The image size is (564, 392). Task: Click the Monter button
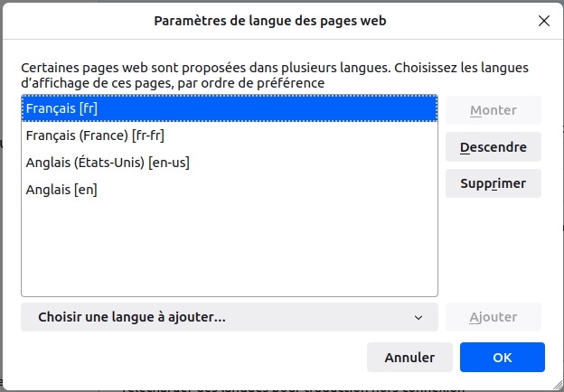(493, 110)
